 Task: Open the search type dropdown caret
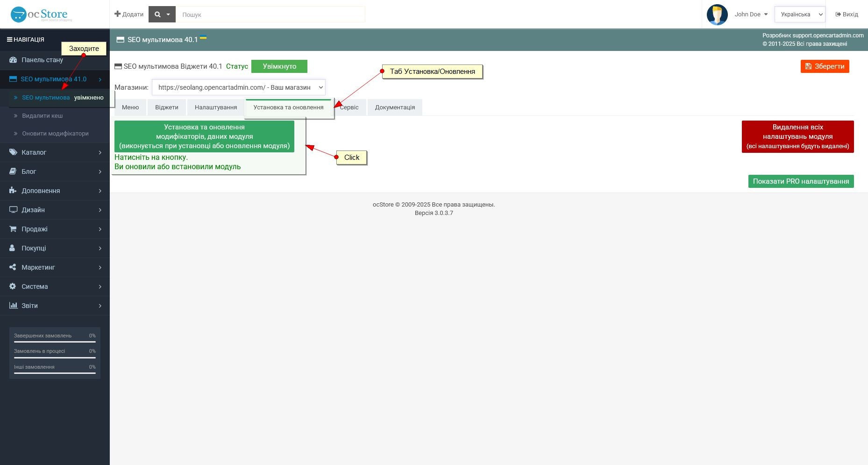[x=168, y=14]
